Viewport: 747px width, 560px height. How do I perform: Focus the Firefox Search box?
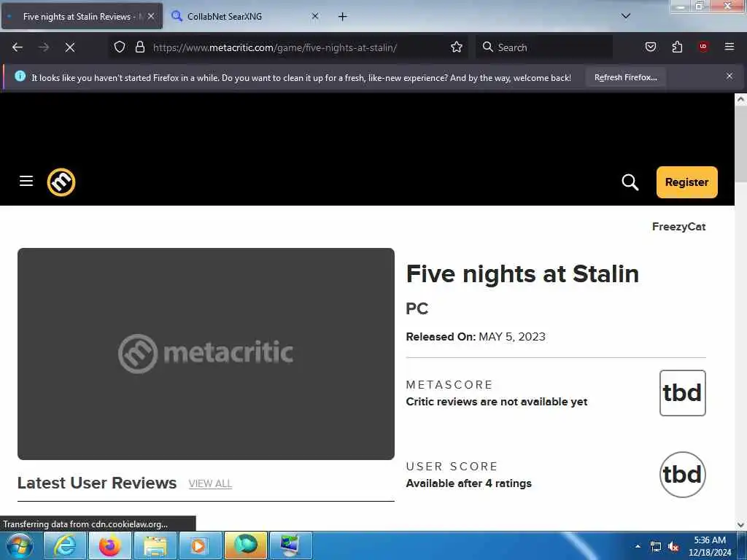[x=543, y=47]
